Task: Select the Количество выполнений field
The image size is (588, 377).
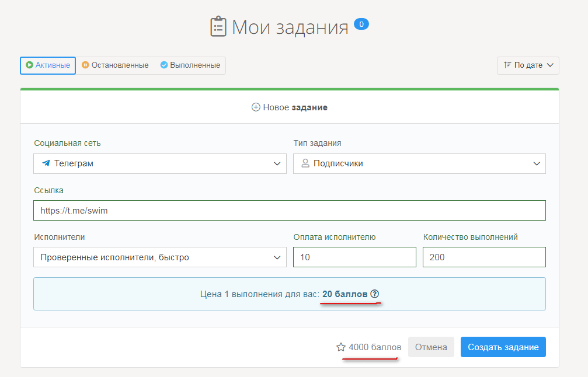Action: tap(484, 257)
